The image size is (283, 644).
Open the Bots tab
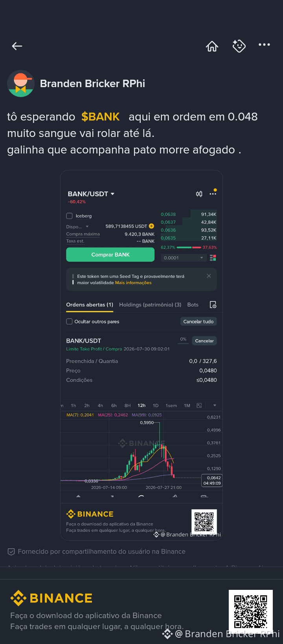tap(193, 305)
